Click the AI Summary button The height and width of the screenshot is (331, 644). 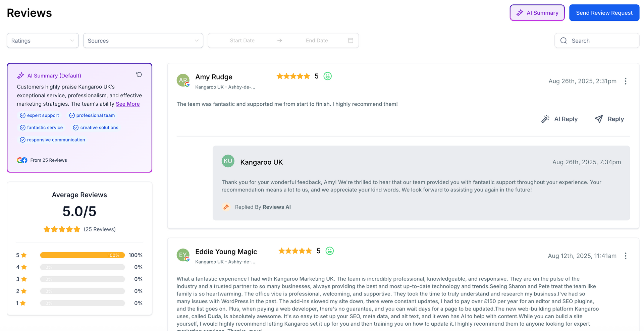click(537, 13)
